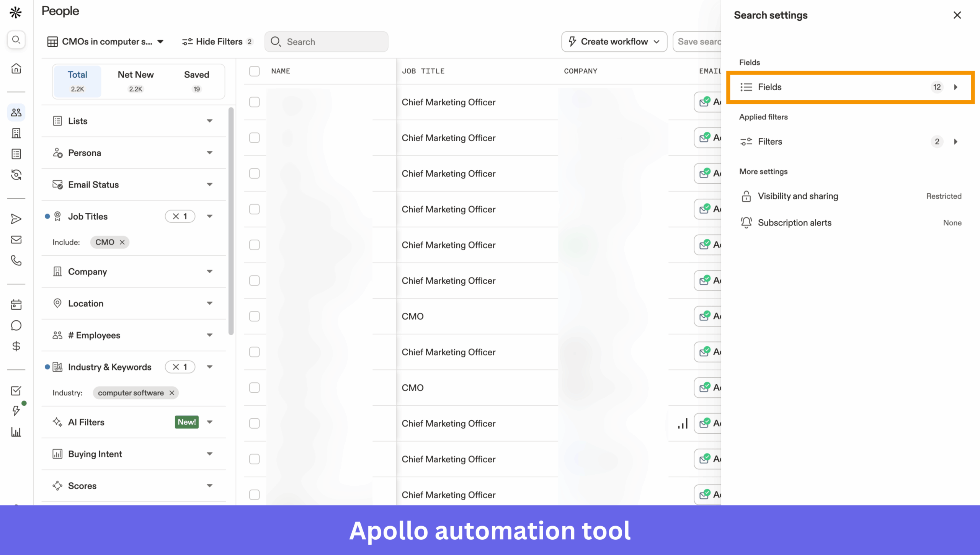Viewport: 980px width, 555px height.
Task: Open the sidebar search icon
Action: click(x=16, y=40)
